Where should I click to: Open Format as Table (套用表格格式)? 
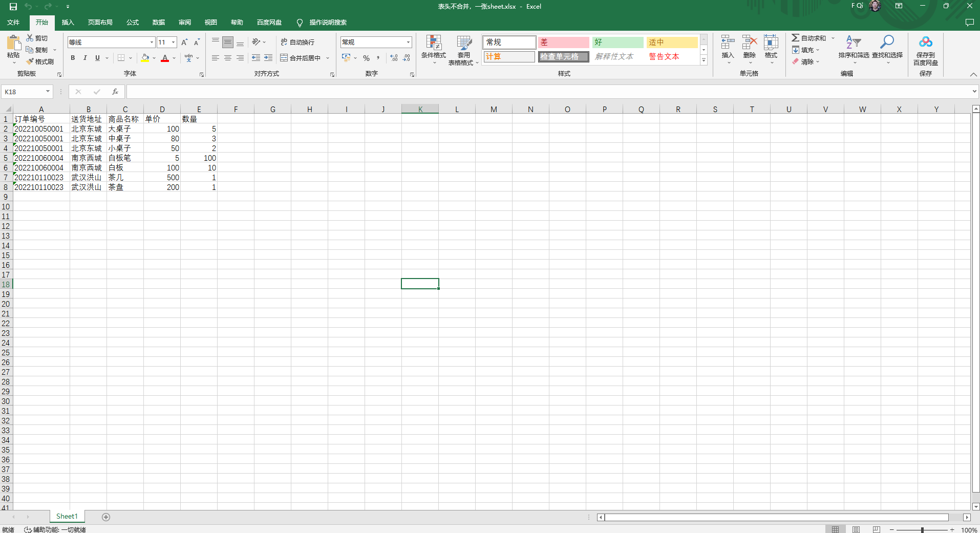pyautogui.click(x=463, y=50)
